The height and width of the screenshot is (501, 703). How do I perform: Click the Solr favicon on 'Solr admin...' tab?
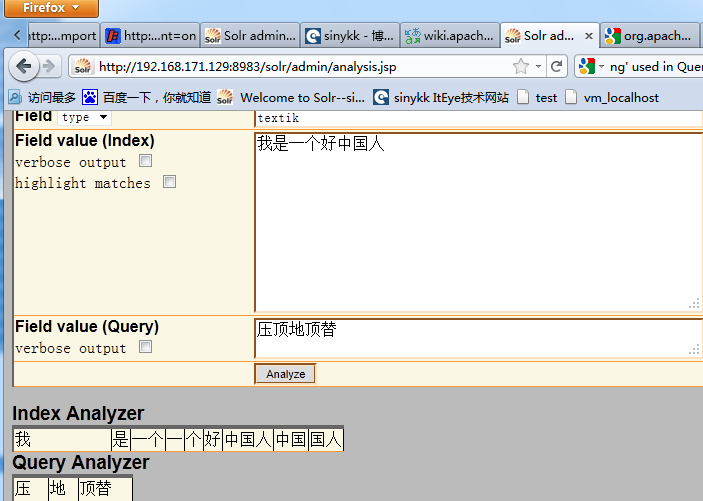(213, 36)
